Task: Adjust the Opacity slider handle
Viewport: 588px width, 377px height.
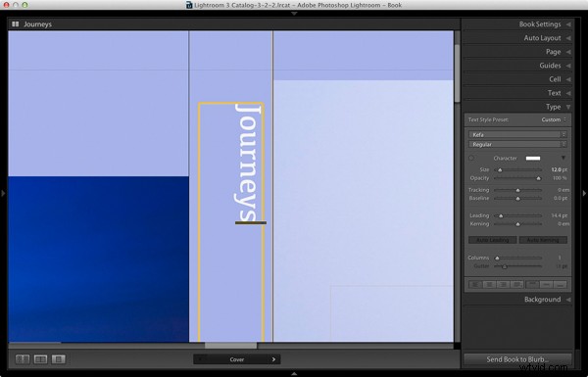Action: (538, 178)
